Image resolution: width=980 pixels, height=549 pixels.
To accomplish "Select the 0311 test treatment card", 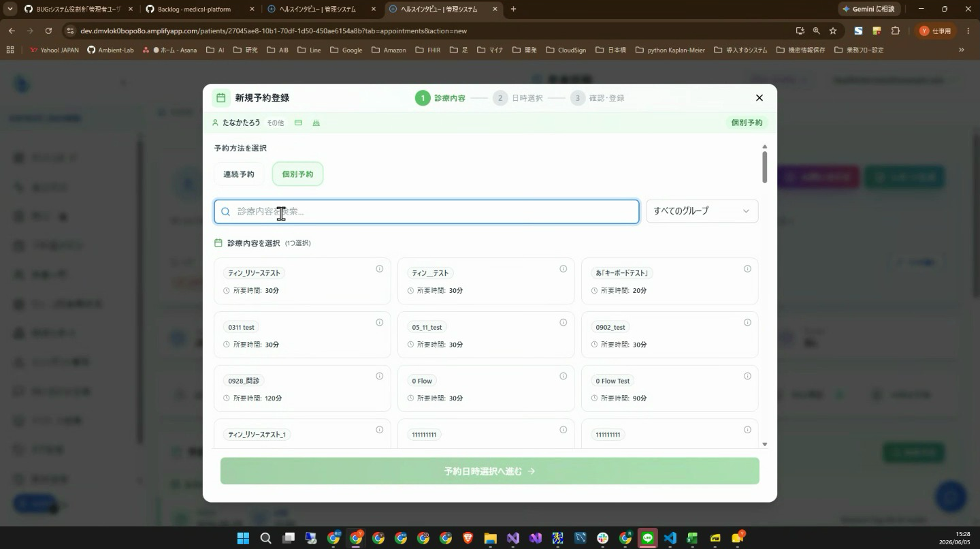I will pyautogui.click(x=302, y=334).
